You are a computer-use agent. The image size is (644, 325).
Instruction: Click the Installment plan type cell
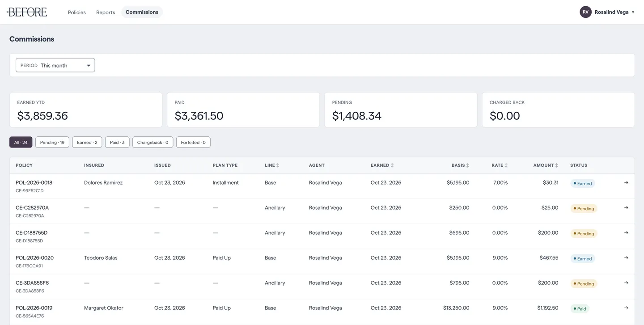tap(226, 183)
